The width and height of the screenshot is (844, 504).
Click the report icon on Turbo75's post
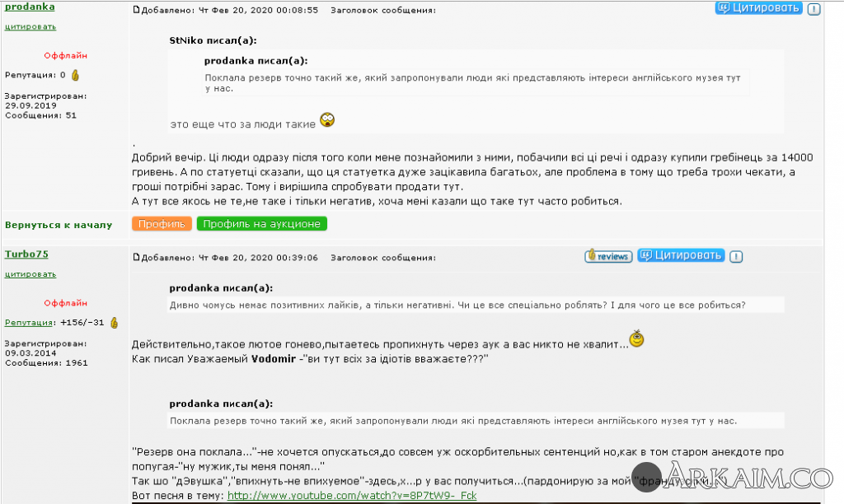pyautogui.click(x=736, y=257)
